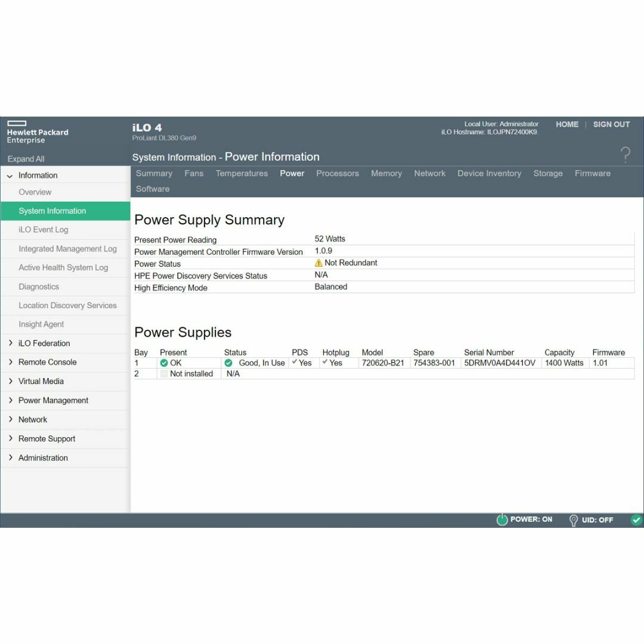Toggle the UID indicator light icon

(574, 520)
